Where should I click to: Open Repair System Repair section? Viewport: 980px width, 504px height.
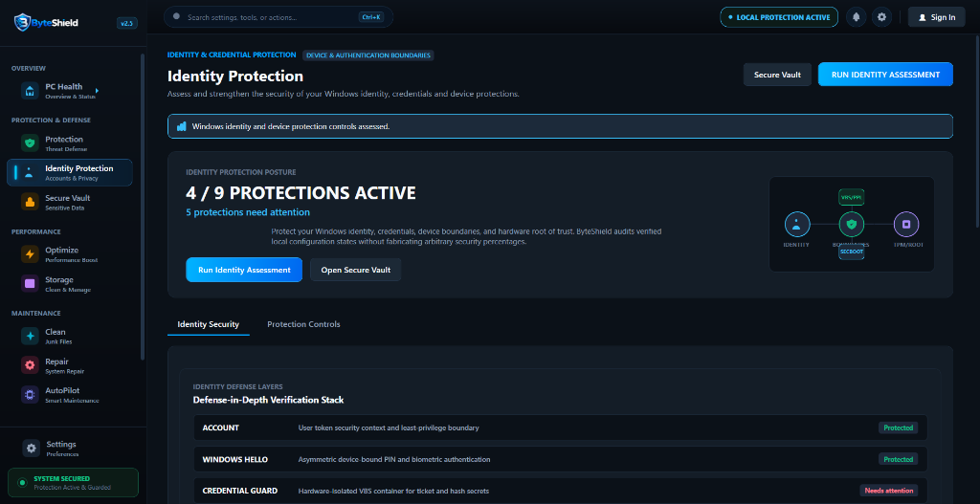pyautogui.click(x=69, y=366)
